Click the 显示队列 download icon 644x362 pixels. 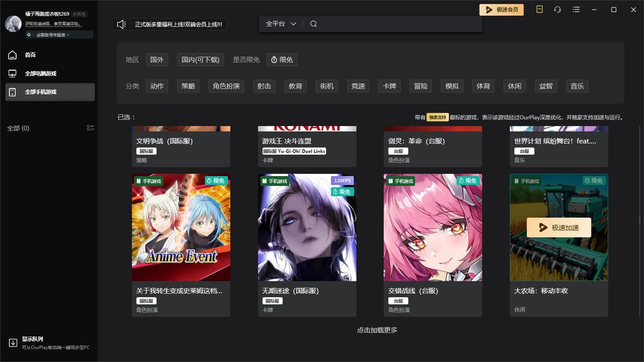(x=13, y=343)
